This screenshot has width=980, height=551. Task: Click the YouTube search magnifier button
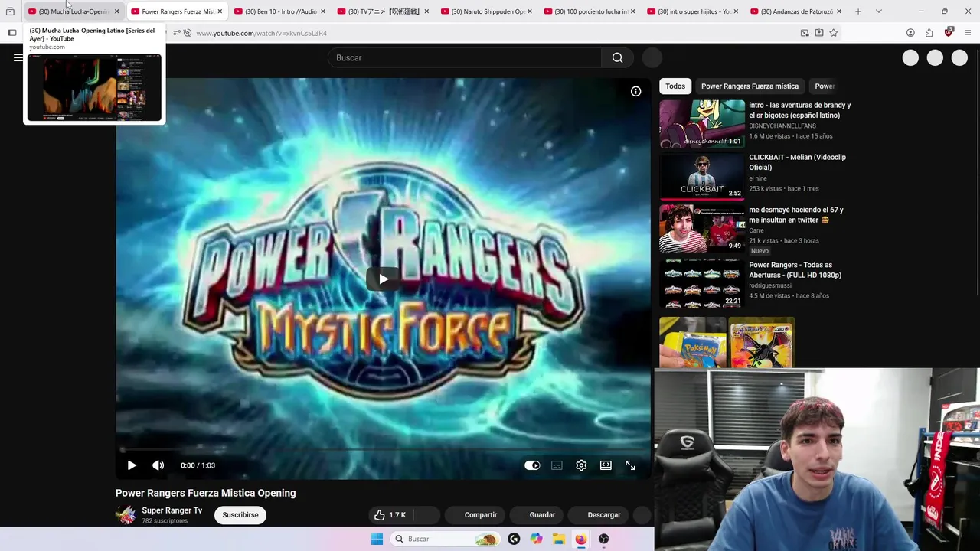coord(617,57)
